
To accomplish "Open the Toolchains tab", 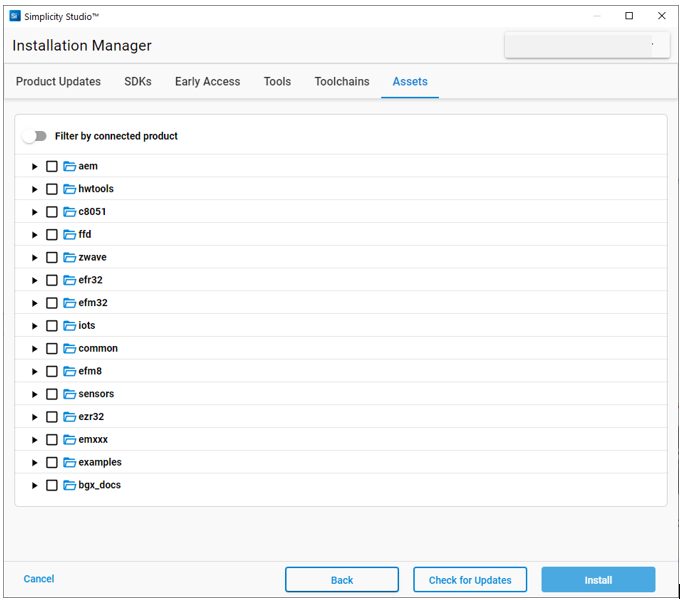I will 342,82.
